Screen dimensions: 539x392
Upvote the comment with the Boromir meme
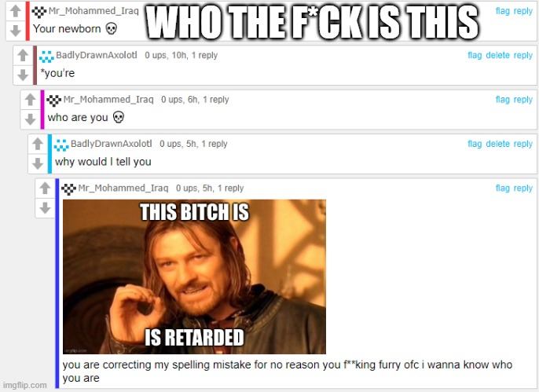click(x=45, y=188)
